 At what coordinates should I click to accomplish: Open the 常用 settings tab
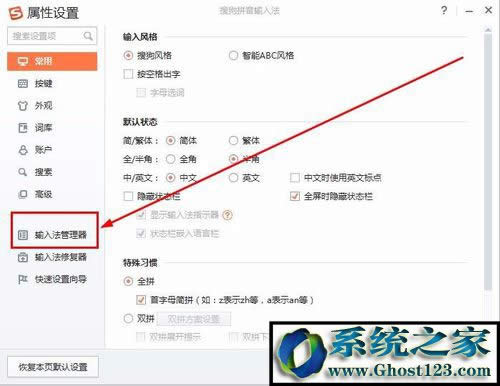coord(52,61)
